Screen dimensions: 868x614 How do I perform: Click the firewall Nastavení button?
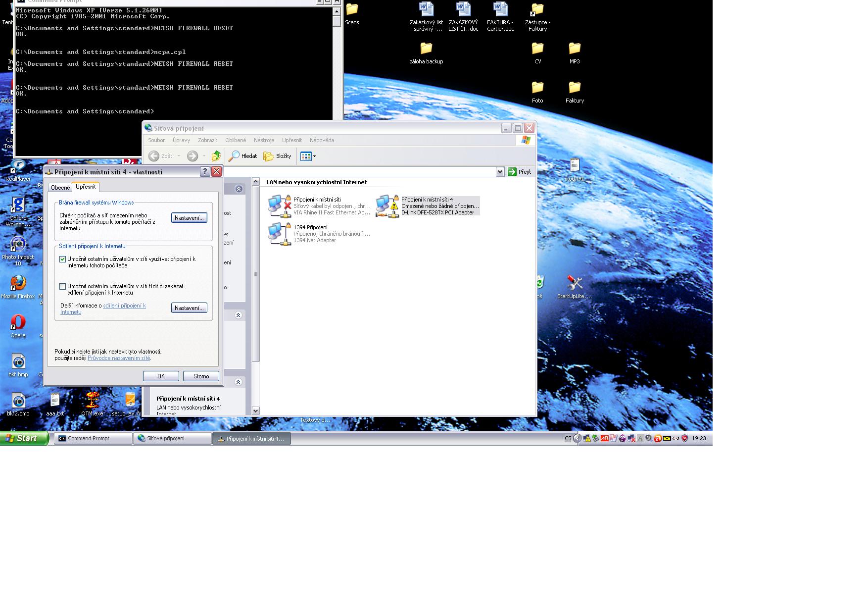coord(189,218)
